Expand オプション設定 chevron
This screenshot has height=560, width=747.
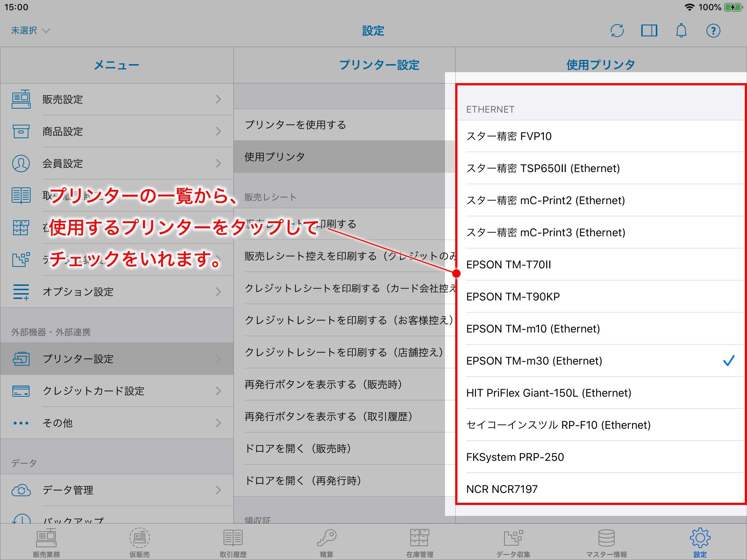pos(218,292)
